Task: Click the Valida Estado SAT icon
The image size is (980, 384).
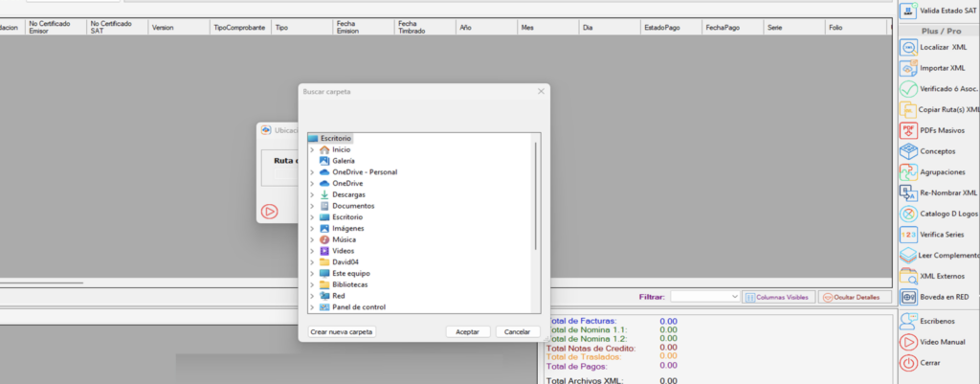Action: (908, 11)
